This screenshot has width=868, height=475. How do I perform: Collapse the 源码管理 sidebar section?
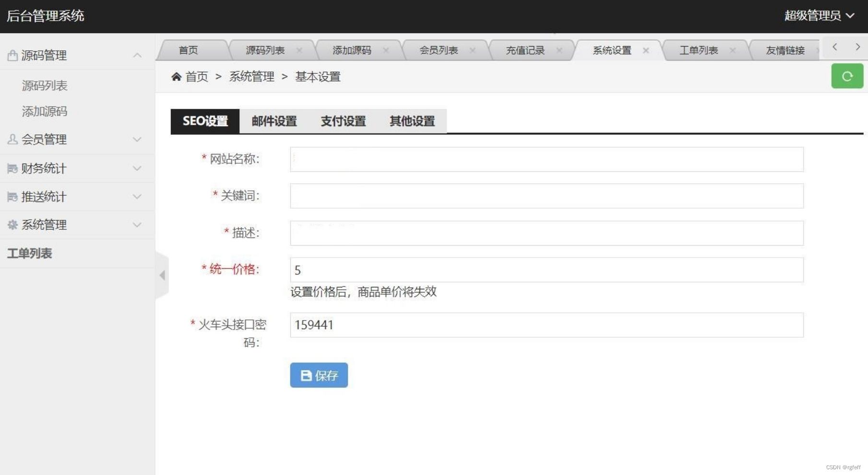click(x=137, y=55)
